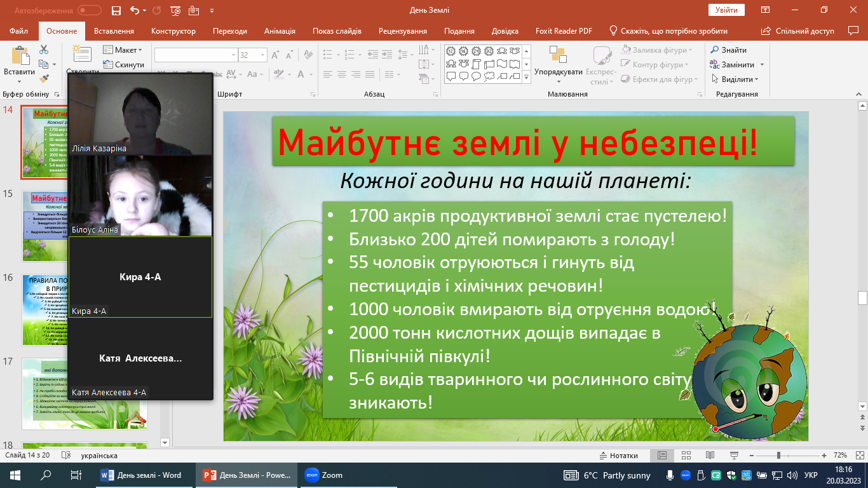Click the Save icon in quick access toolbar
Screen dimensions: 868x488
pos(116,10)
